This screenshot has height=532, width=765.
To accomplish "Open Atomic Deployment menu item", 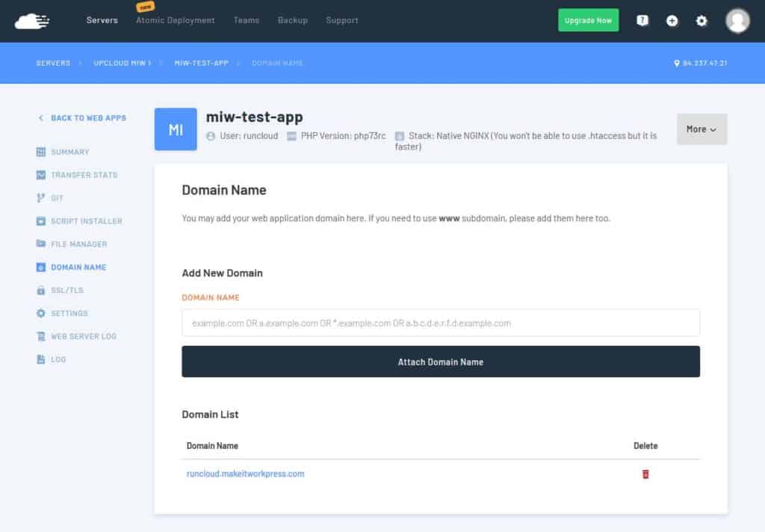I will [x=175, y=20].
